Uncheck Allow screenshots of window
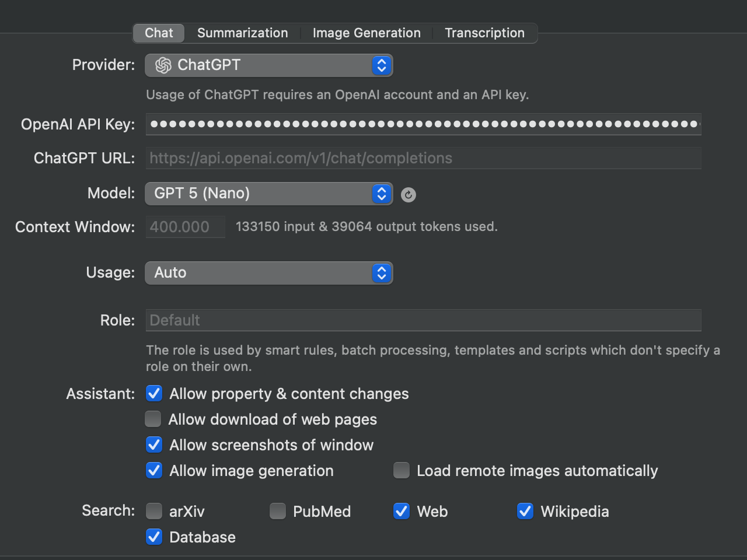747x560 pixels. click(154, 445)
